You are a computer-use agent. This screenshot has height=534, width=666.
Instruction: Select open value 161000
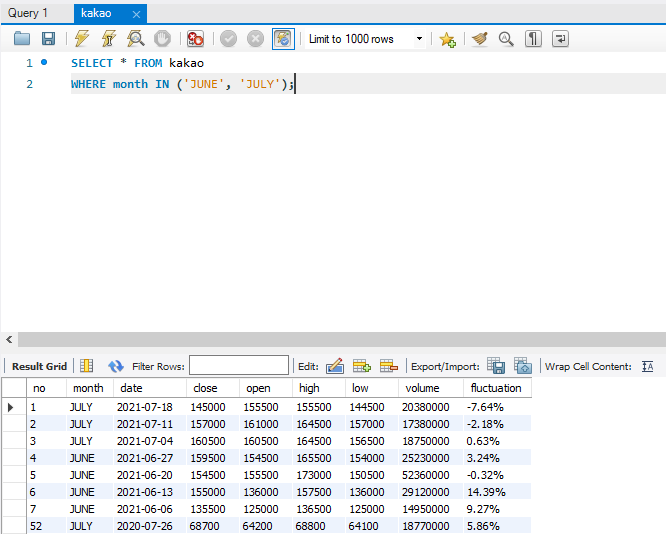pyautogui.click(x=266, y=424)
